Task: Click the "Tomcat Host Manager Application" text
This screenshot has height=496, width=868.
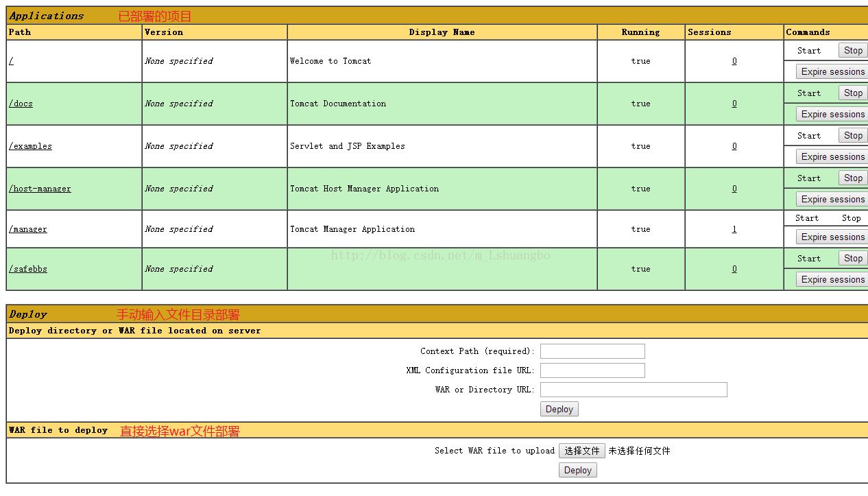Action: [x=365, y=189]
